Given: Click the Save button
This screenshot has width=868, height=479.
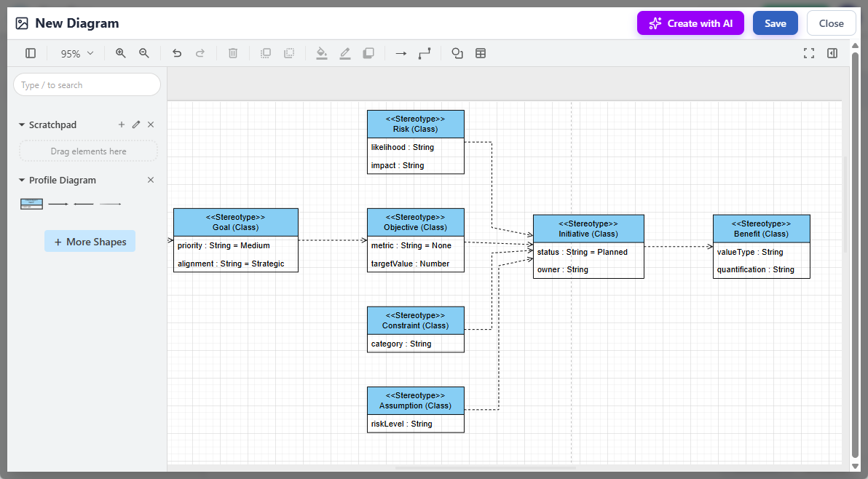Looking at the screenshot, I should click(775, 23).
